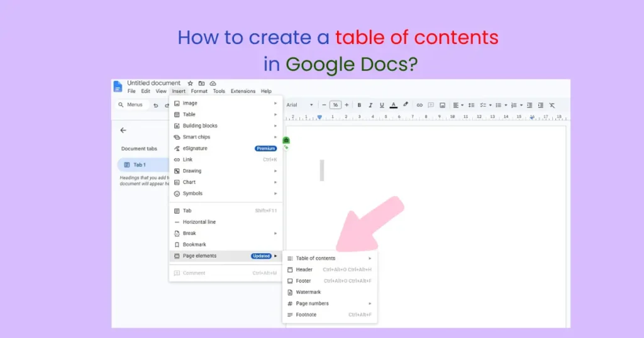Image resolution: width=644 pixels, height=338 pixels.
Task: Open the bulleted list options arrow
Action: [x=506, y=106]
